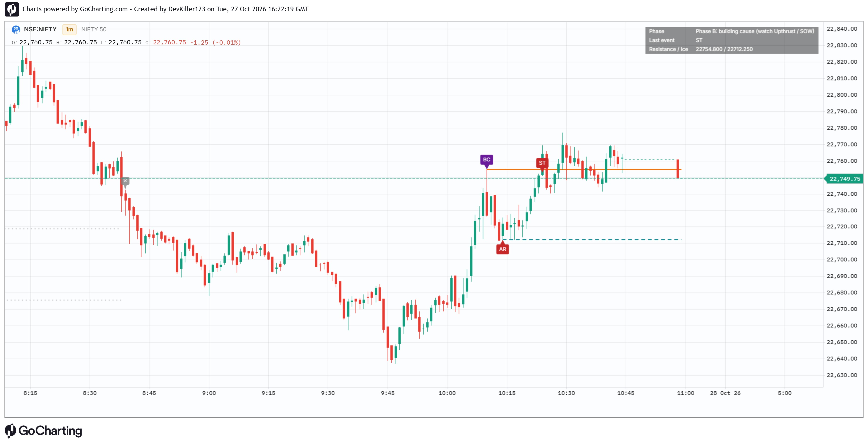This screenshot has height=444, width=868.
Task: Select the BC event marker on chart
Action: [x=487, y=160]
